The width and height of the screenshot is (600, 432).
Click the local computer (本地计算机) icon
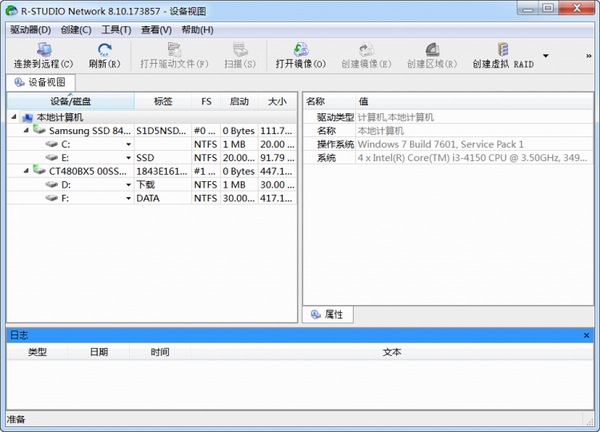point(27,117)
